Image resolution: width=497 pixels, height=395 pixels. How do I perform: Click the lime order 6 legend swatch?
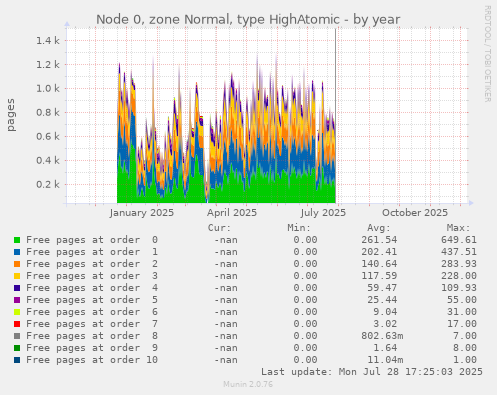click(17, 312)
